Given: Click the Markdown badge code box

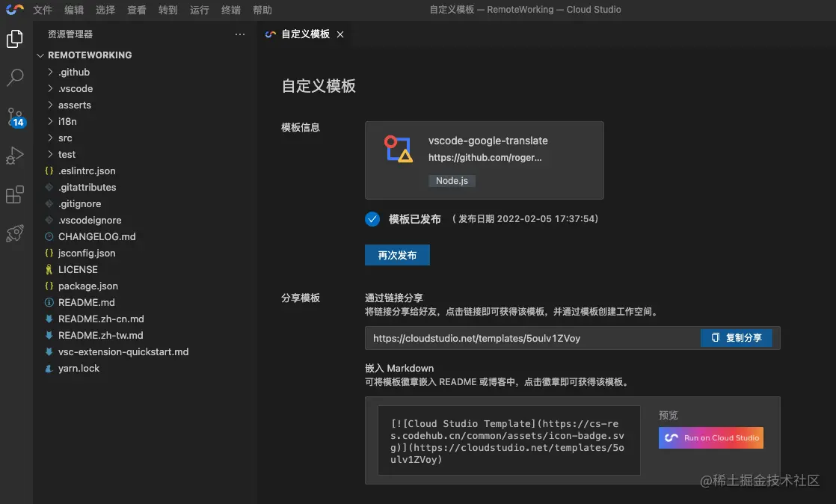Looking at the screenshot, I should [508, 440].
